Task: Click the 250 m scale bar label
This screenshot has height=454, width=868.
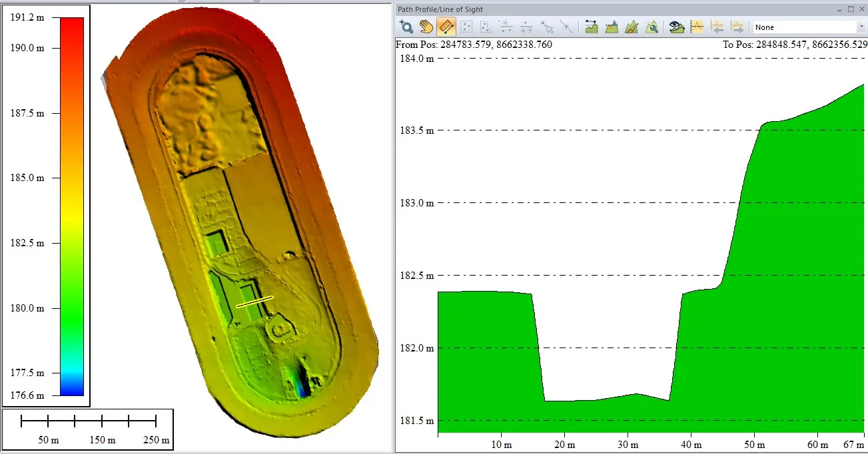Action: pos(156,440)
